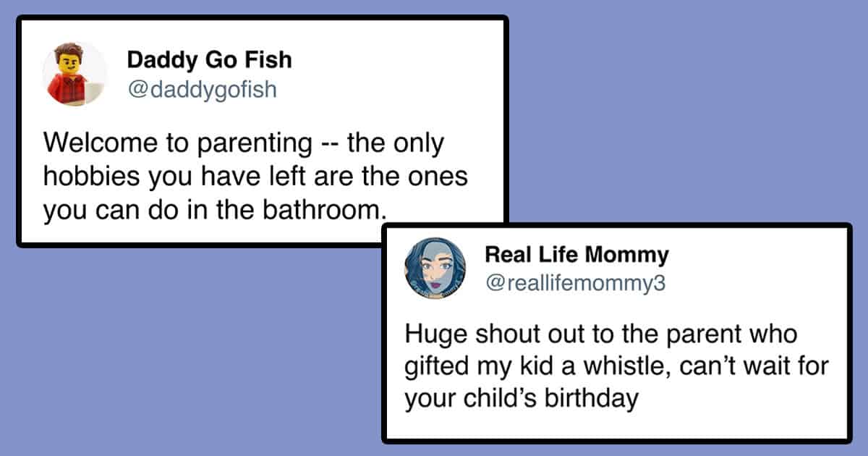Open the @reallifemommy3 handle link
The width and height of the screenshot is (868, 456).
[574, 284]
